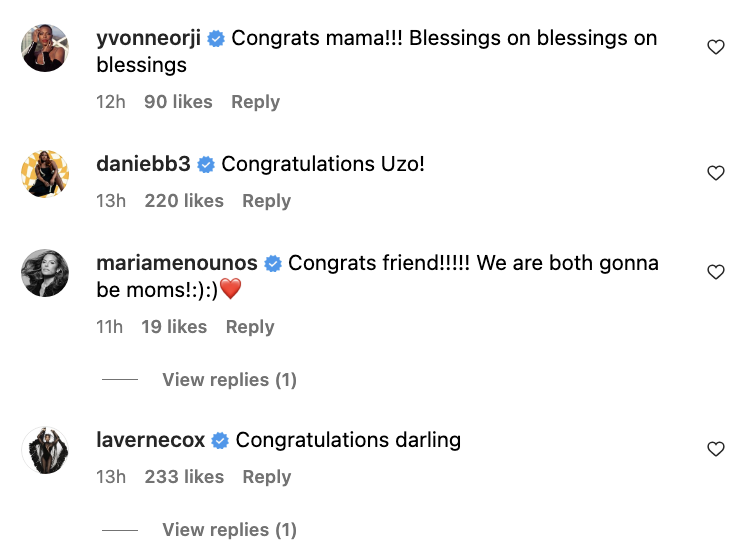Open the yvonneorji username link
This screenshot has height=546, width=734.
148,39
